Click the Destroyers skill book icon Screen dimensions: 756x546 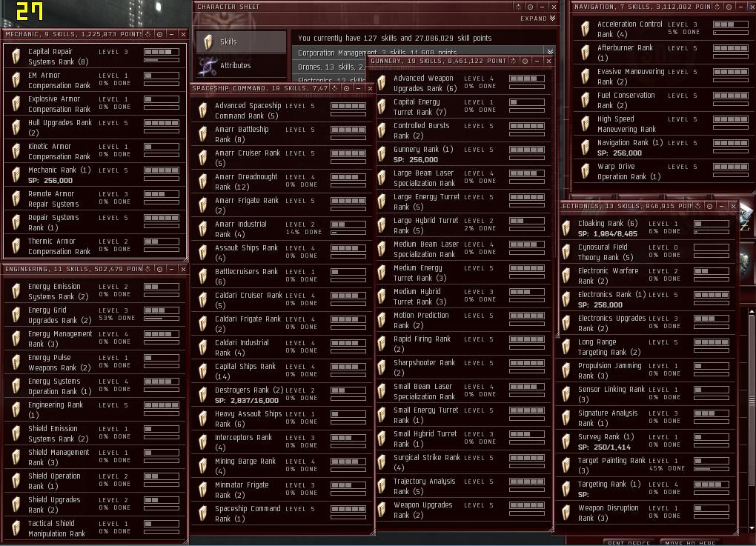[203, 395]
